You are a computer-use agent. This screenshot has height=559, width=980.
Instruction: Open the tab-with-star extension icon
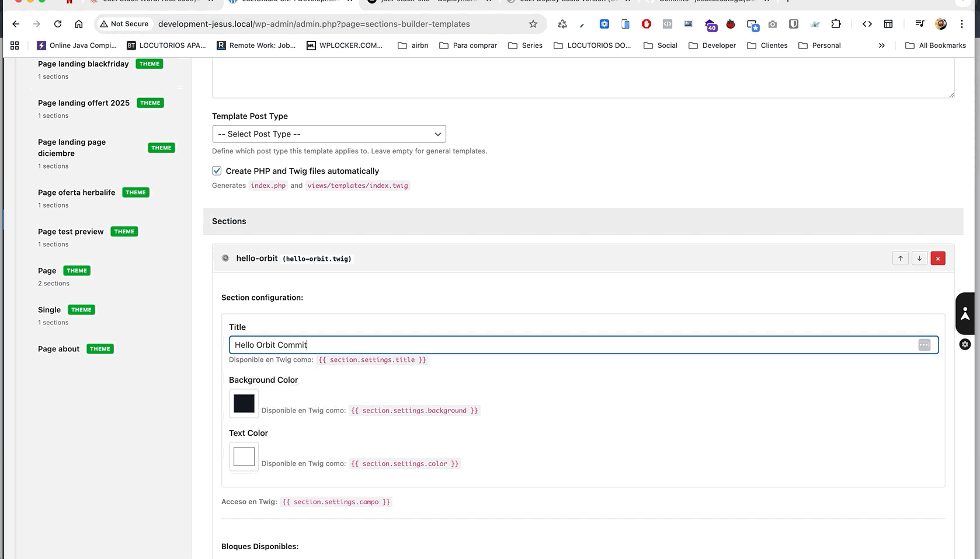tap(752, 25)
